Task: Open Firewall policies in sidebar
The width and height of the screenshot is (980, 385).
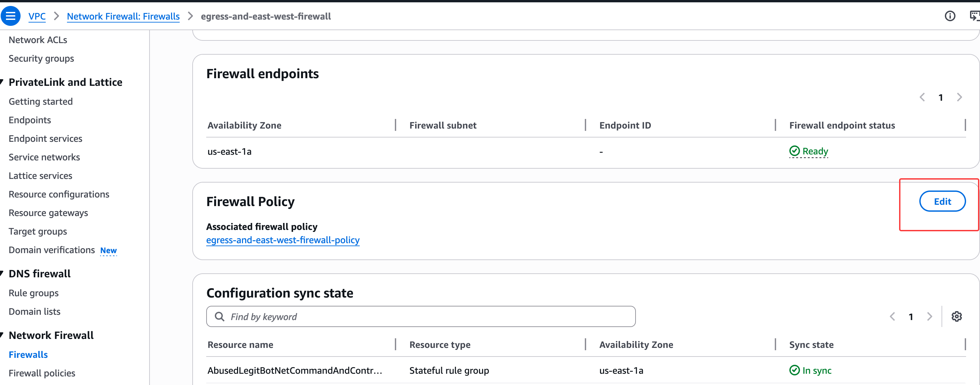Action: click(42, 373)
